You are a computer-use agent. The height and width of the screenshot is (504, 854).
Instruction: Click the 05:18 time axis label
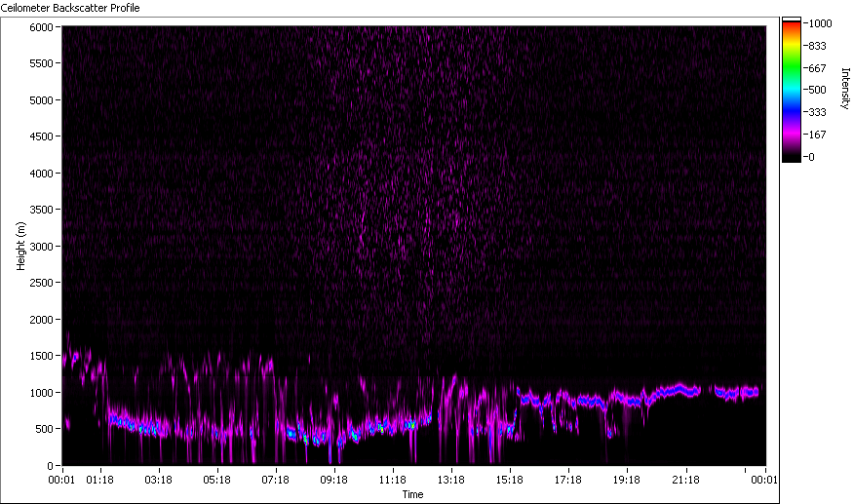click(x=216, y=480)
